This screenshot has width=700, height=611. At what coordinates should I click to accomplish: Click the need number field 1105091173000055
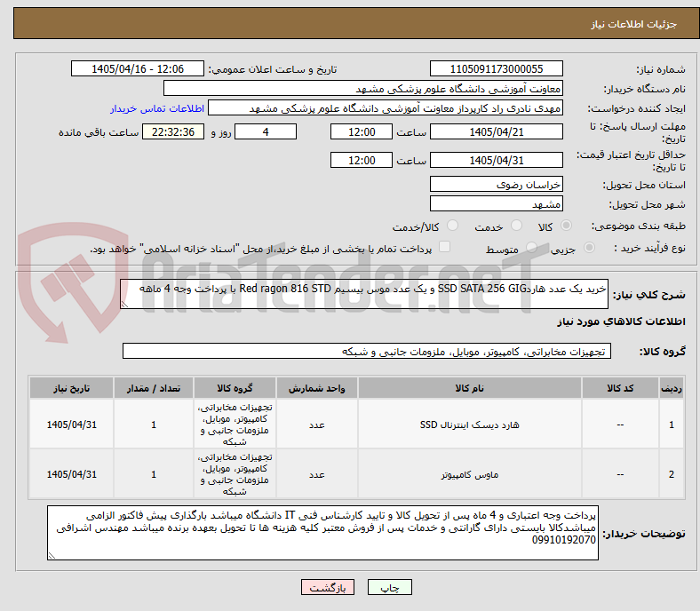(x=496, y=68)
